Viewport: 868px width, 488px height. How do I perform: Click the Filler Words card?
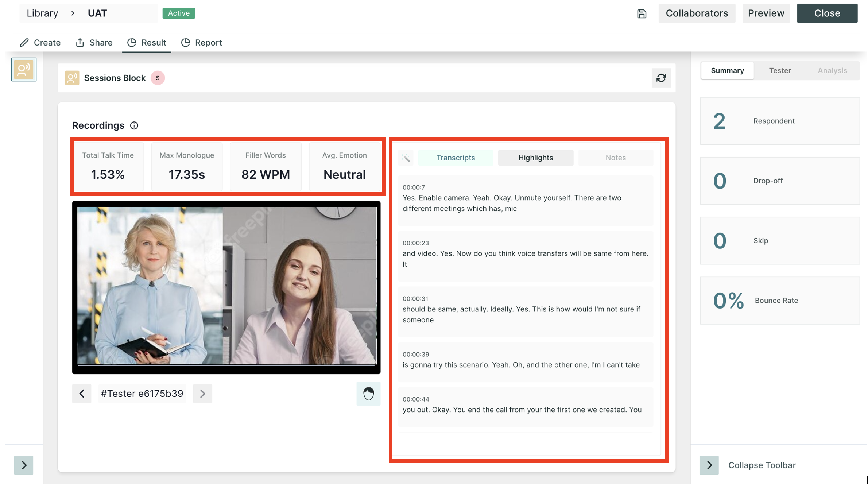click(x=266, y=167)
